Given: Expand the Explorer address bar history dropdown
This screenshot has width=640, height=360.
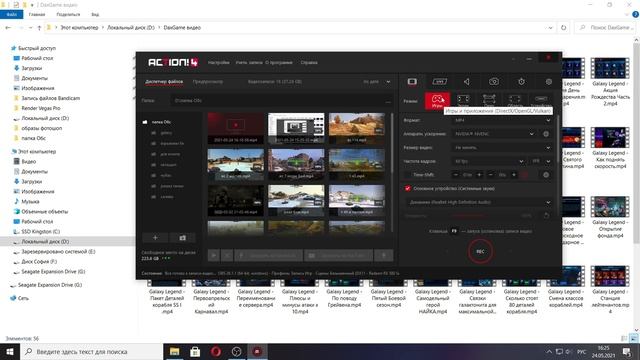Looking at the screenshot, I should point(550,28).
